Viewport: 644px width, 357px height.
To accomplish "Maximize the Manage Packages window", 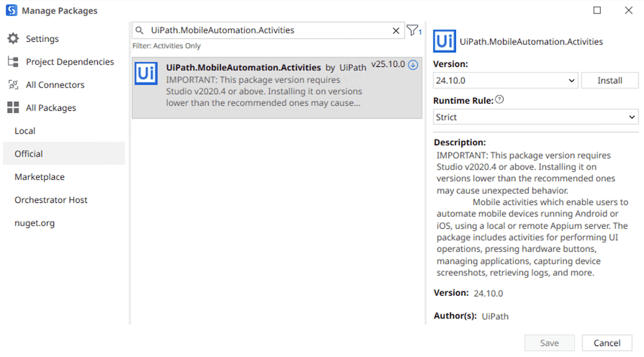I will tap(597, 10).
